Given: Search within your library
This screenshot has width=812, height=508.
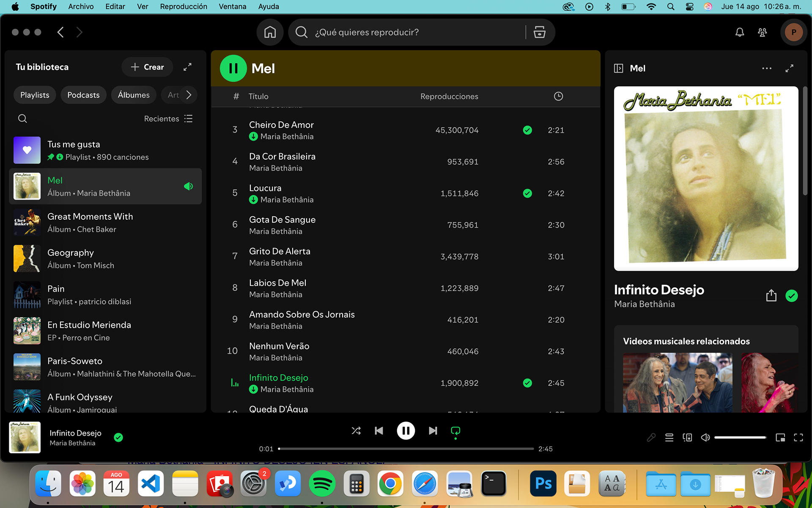Looking at the screenshot, I should point(22,119).
